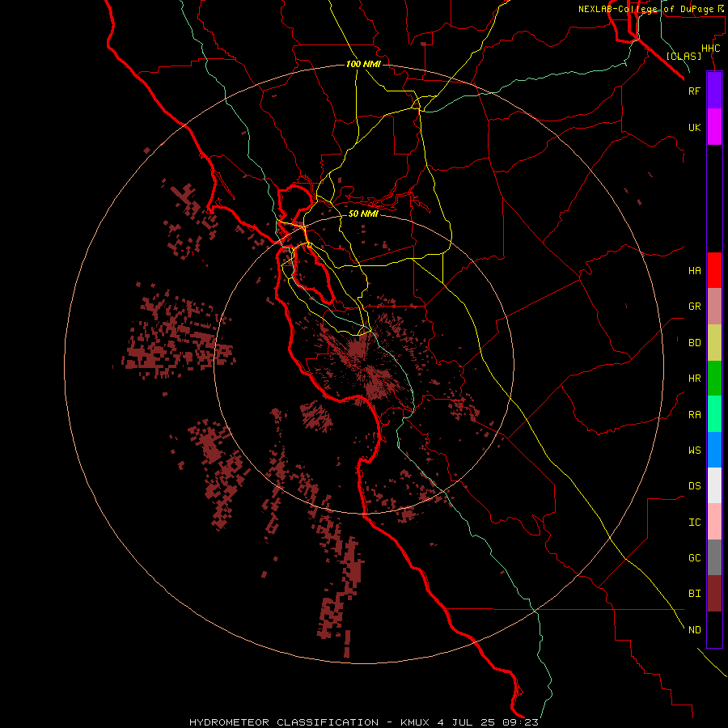Click the red HA color swatch
This screenshot has width=728, height=728.
[x=714, y=270]
